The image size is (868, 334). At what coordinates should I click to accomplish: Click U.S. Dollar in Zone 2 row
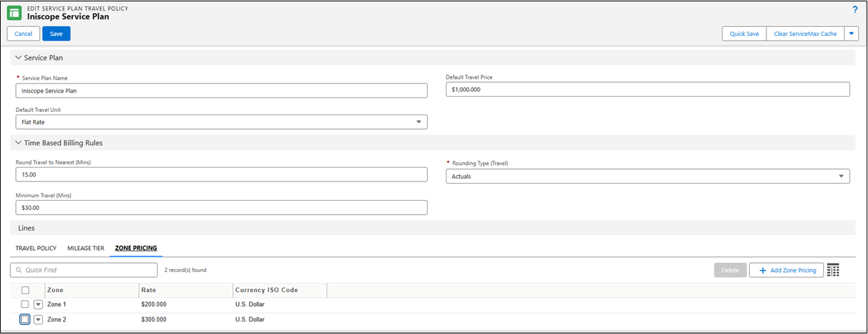[x=250, y=320]
